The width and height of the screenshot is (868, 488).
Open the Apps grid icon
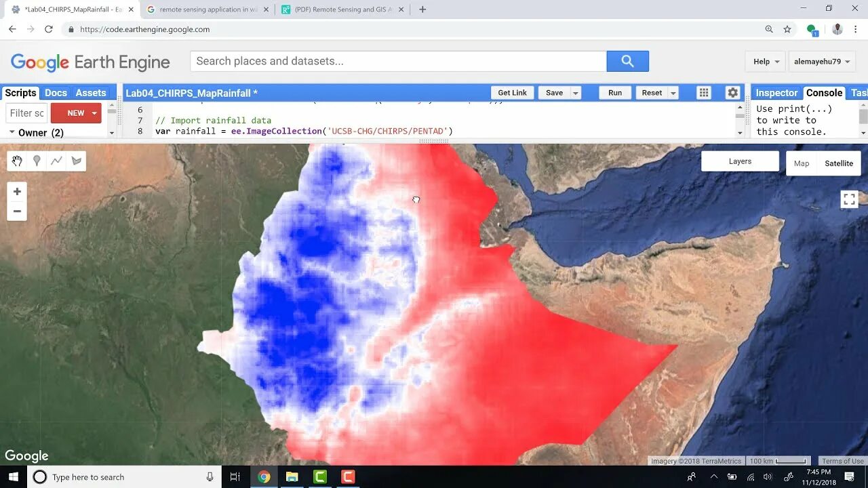click(704, 93)
